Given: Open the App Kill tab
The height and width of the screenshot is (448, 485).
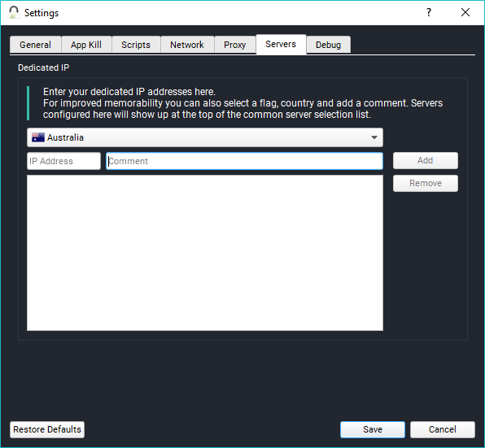Looking at the screenshot, I should pyautogui.click(x=86, y=45).
